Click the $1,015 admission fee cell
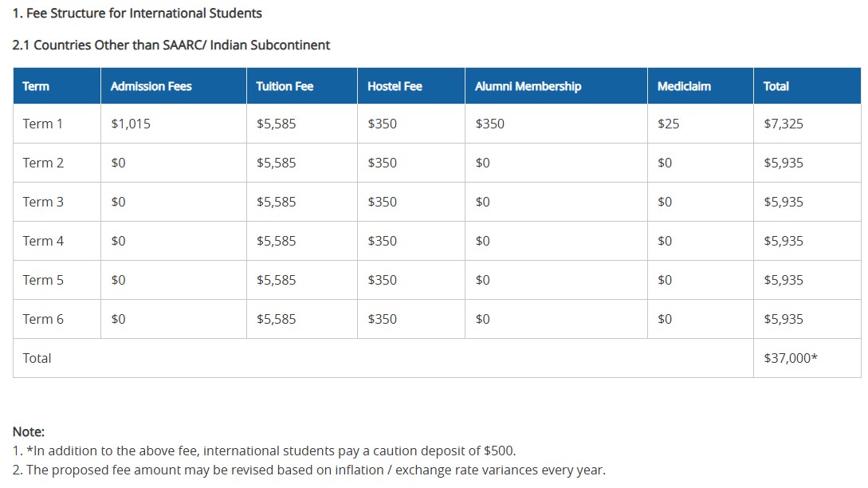 131,124
